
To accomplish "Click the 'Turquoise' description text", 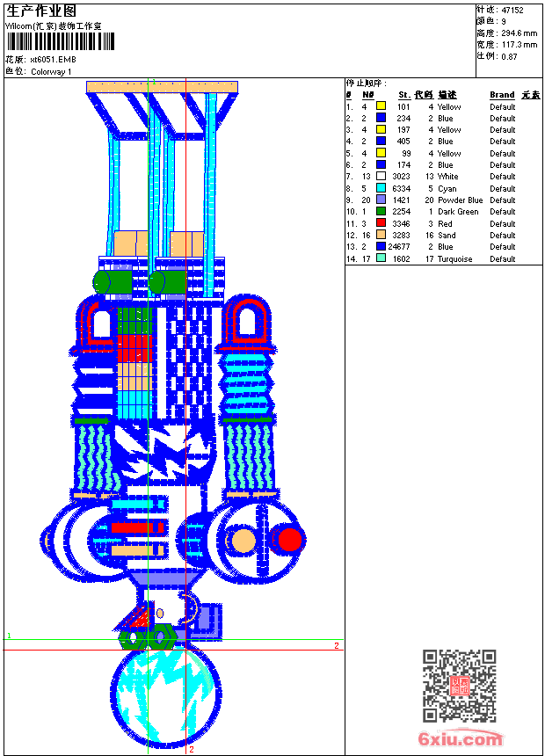I will (454, 259).
